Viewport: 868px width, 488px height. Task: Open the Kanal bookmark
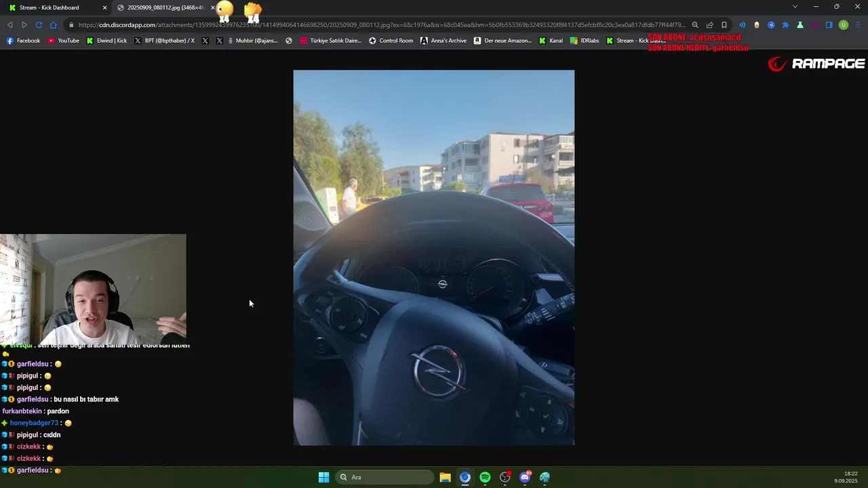[551, 41]
